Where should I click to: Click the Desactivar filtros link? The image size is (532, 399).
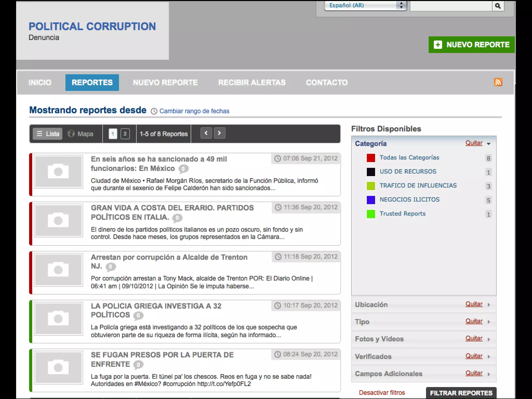pos(382,393)
